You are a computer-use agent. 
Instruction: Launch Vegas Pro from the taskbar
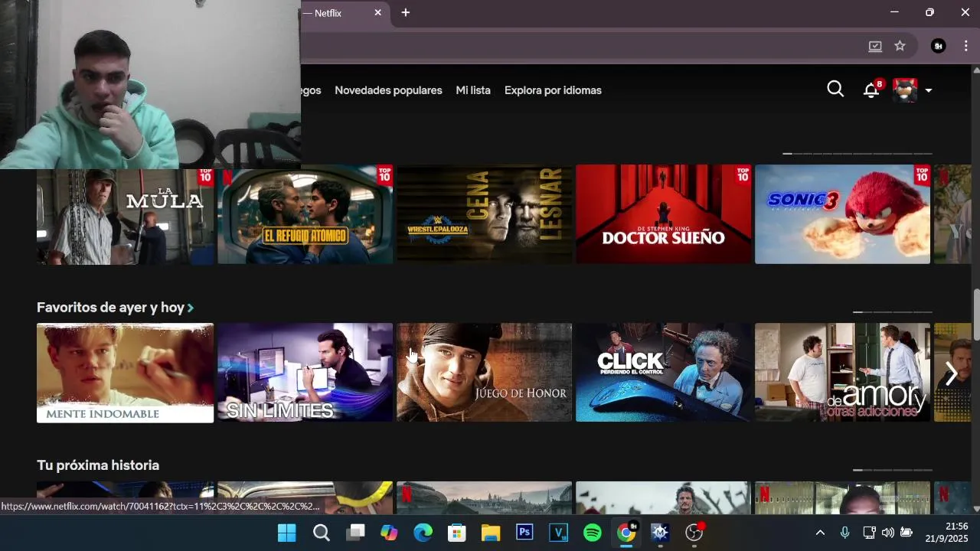559,533
